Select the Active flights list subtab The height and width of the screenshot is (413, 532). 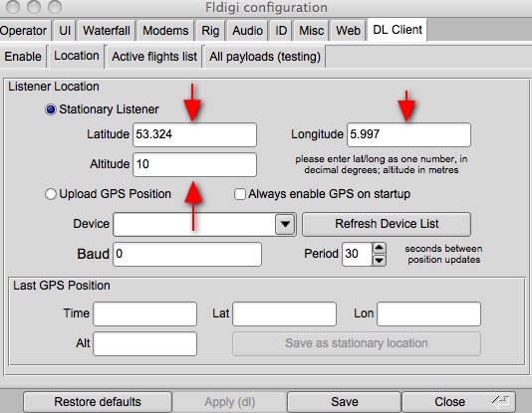pos(154,57)
